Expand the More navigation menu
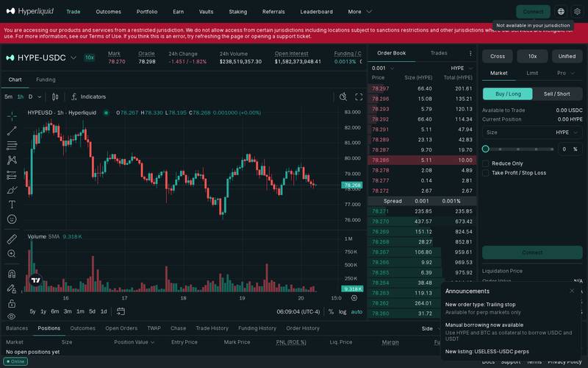 coord(359,12)
